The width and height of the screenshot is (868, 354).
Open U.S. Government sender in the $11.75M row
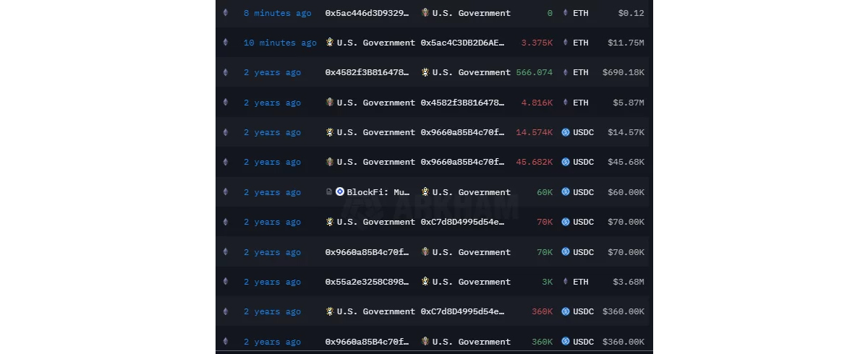coord(376,43)
